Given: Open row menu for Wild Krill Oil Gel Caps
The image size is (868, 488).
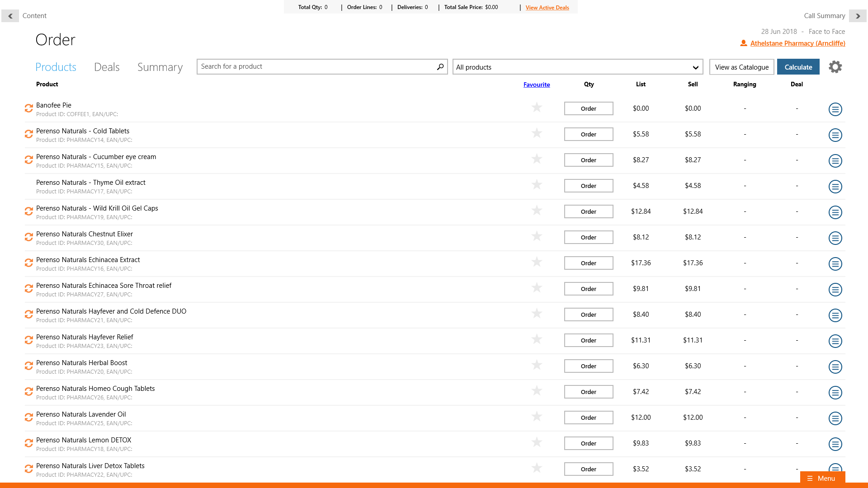Looking at the screenshot, I should [835, 212].
